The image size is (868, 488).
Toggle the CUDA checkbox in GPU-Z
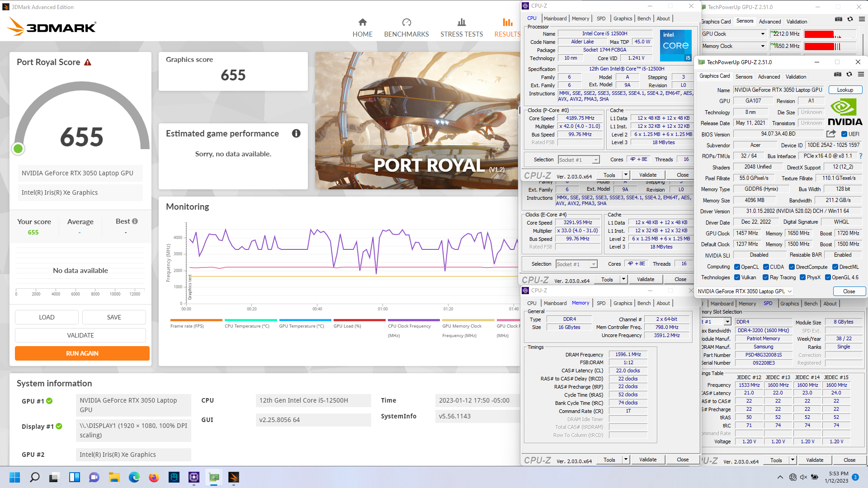pos(766,267)
